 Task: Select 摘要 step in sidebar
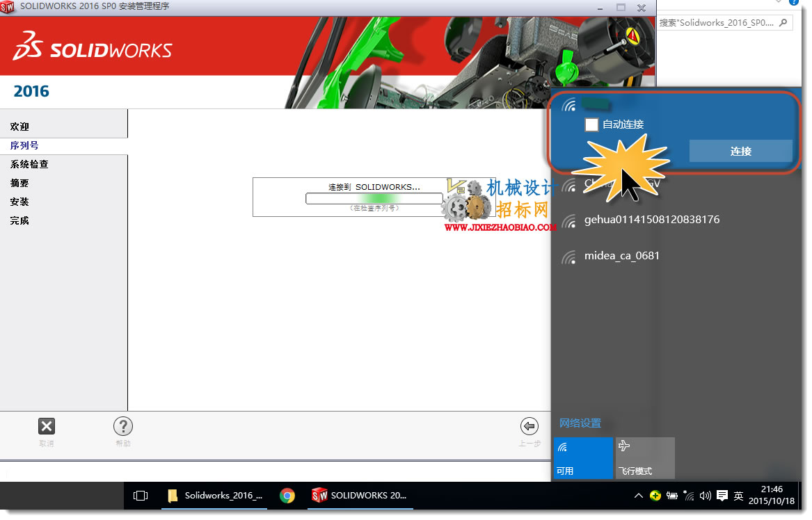19,183
